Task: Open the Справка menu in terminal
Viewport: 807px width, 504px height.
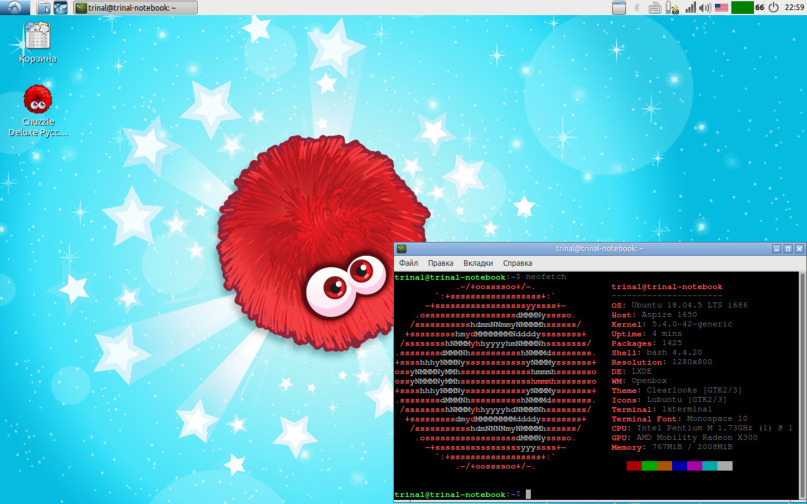Action: pos(518,263)
